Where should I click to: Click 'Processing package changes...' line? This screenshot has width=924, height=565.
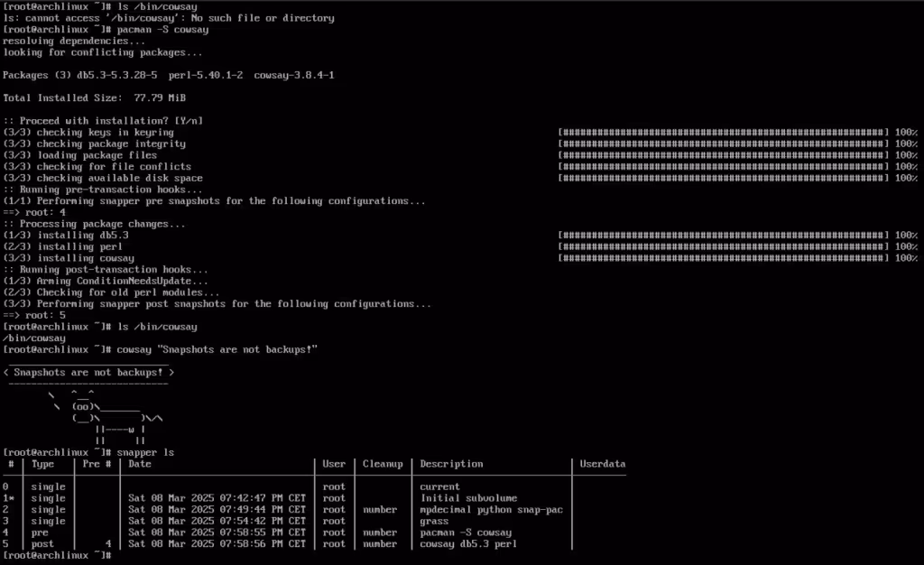coord(94,224)
